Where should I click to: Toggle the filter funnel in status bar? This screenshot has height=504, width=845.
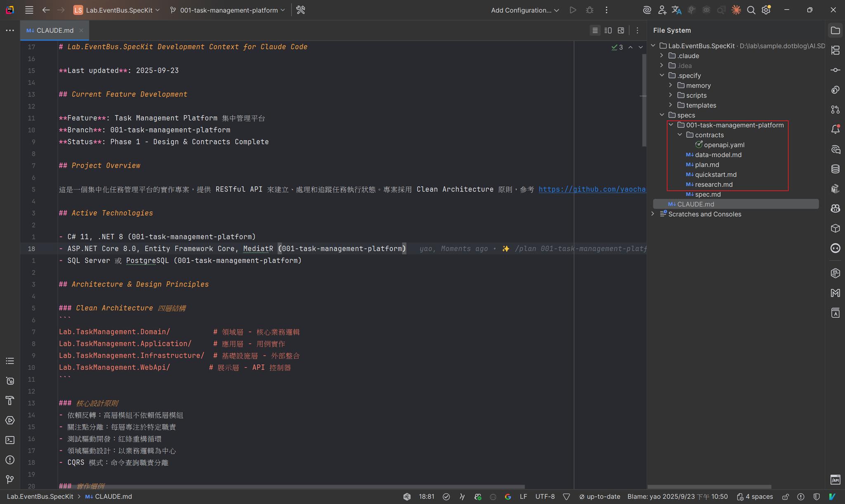tap(566, 497)
